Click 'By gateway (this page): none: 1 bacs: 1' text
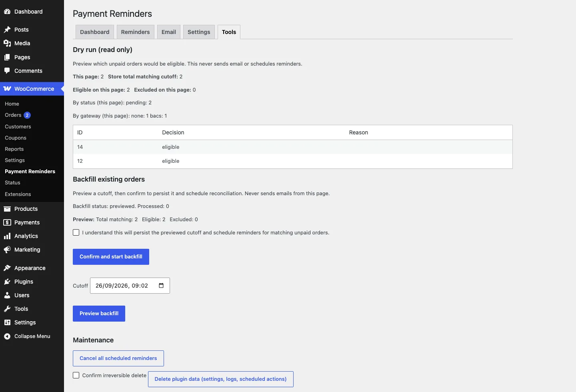576x392 pixels. click(x=120, y=116)
